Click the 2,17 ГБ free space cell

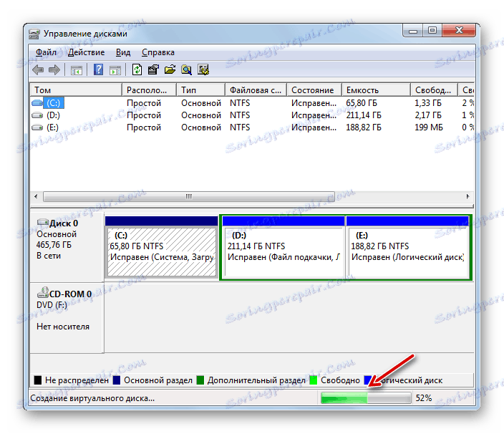[428, 115]
